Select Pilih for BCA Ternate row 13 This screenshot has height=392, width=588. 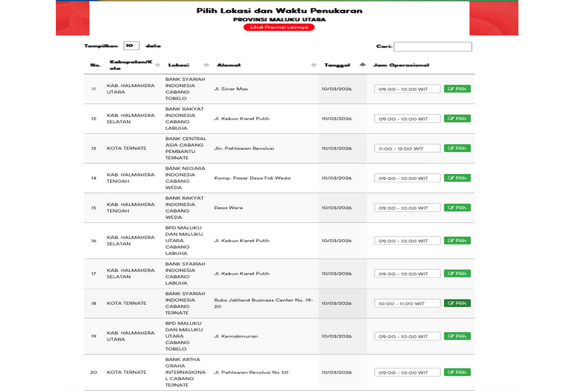point(457,148)
